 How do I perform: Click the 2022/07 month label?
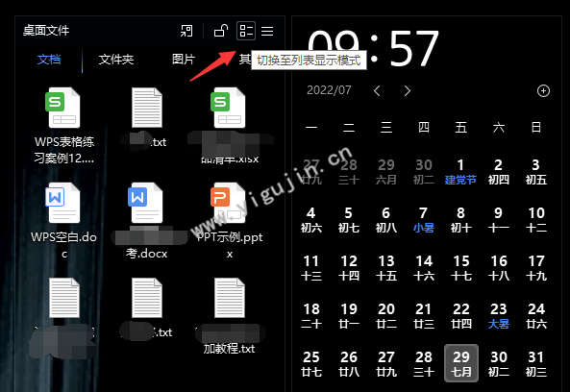pos(329,90)
